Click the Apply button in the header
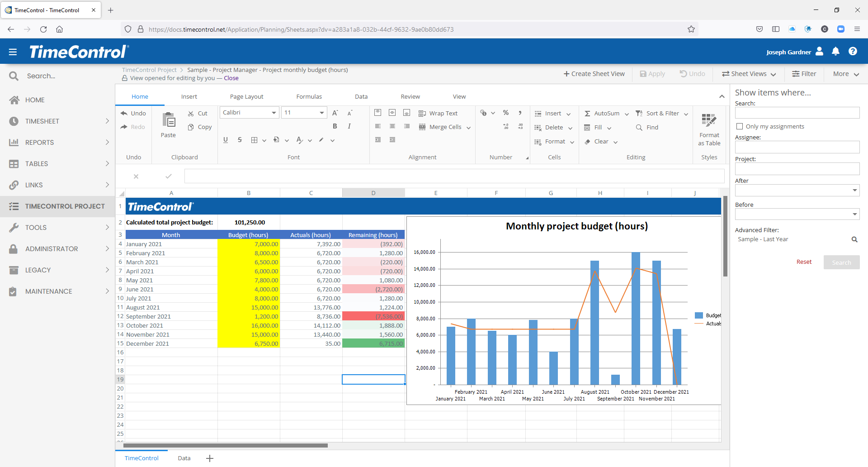 (x=652, y=74)
